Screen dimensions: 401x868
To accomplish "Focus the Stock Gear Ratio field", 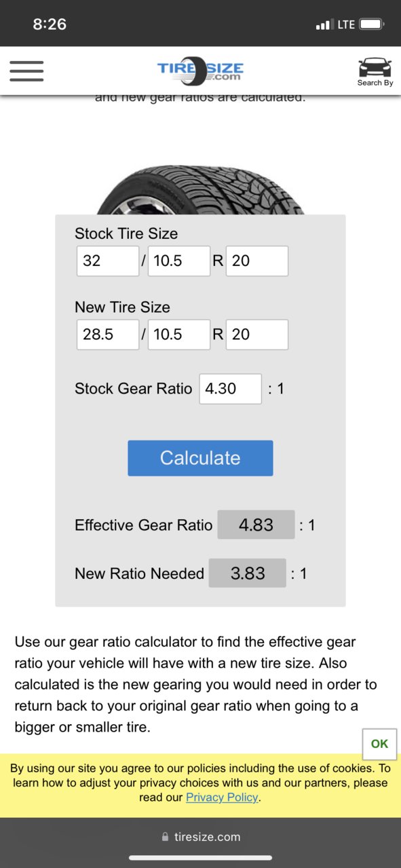I will [231, 389].
